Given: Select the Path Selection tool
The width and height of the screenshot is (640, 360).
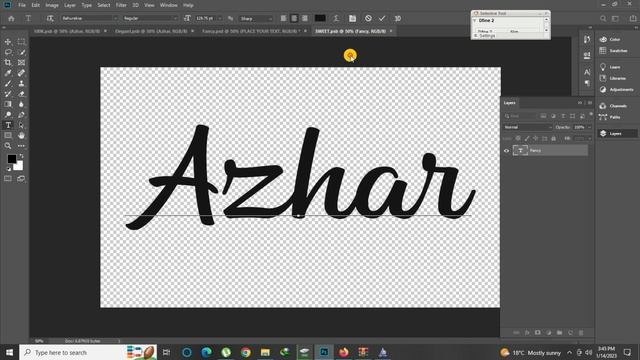Looking at the screenshot, I should [21, 125].
